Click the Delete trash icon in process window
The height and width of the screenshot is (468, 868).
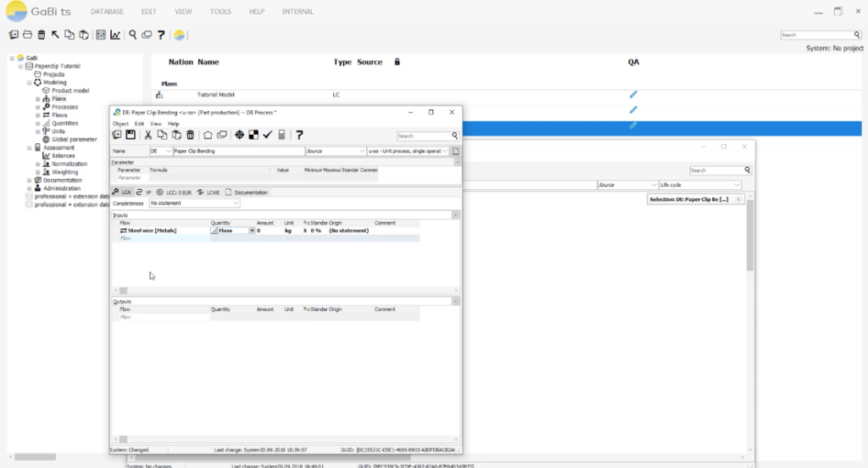[191, 135]
